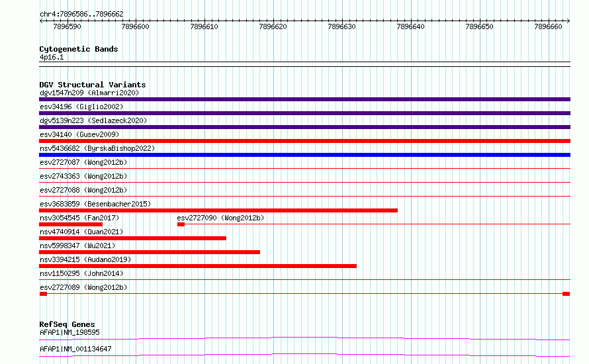Select variant label esv2727089 (Wong2012b)
Image resolution: width=589 pixels, height=364 pixels.
[83, 287]
